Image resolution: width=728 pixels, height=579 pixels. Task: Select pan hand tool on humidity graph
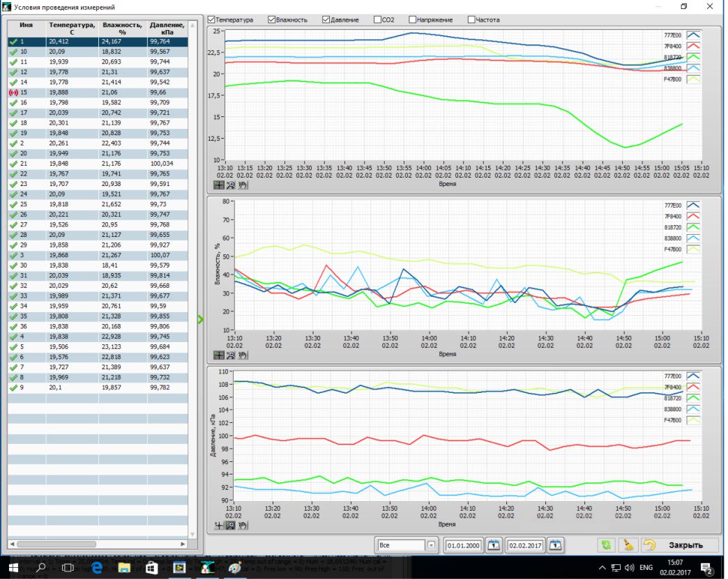click(x=243, y=355)
